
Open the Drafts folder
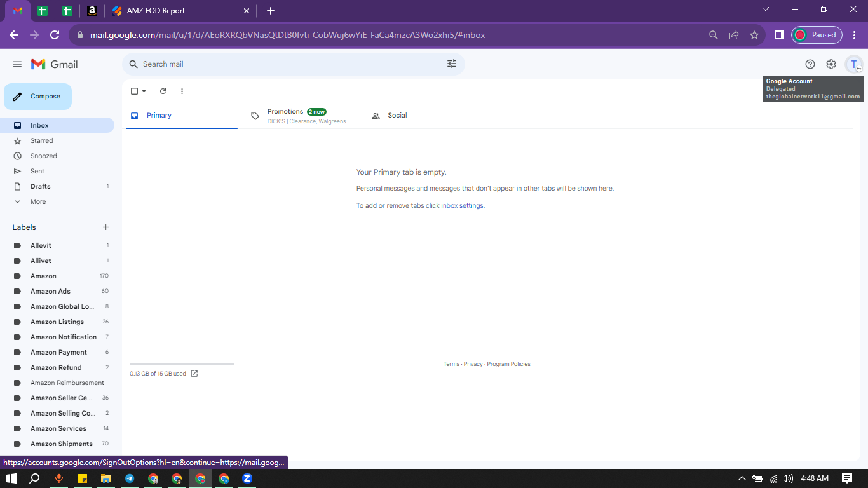(x=57, y=186)
